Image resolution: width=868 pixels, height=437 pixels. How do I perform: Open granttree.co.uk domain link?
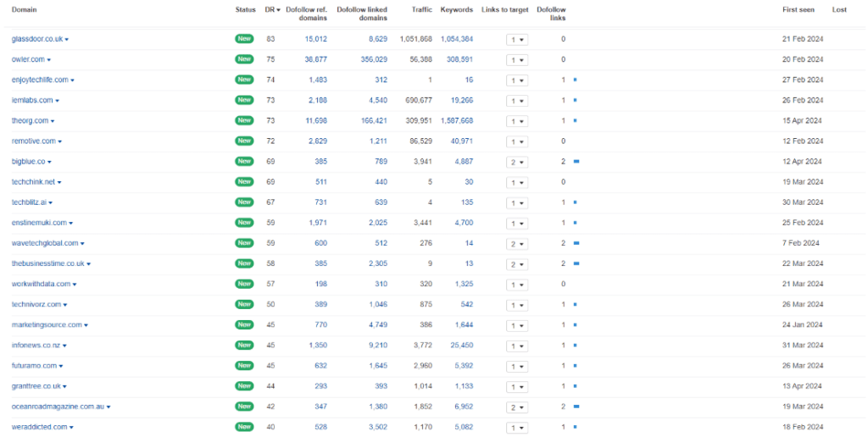coord(36,387)
